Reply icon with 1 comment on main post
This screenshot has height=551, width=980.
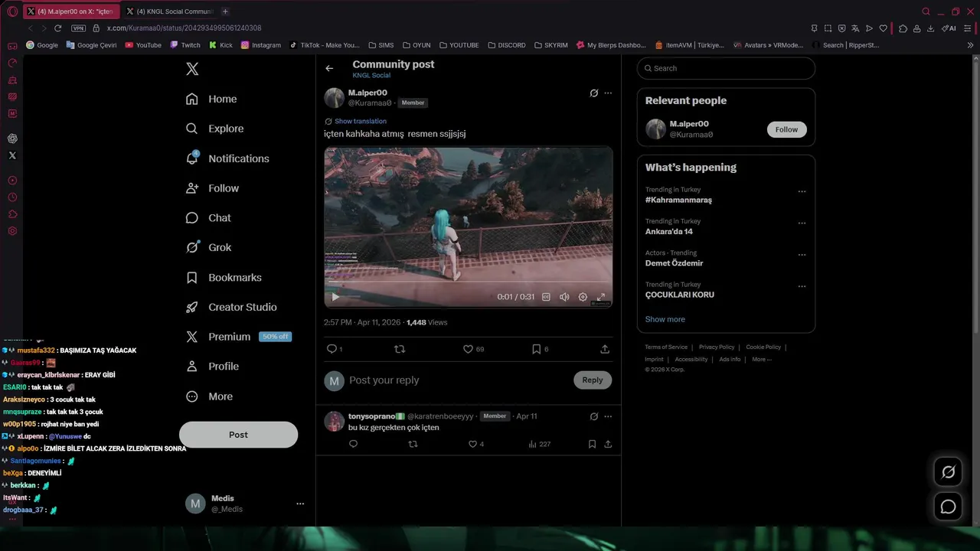click(335, 349)
